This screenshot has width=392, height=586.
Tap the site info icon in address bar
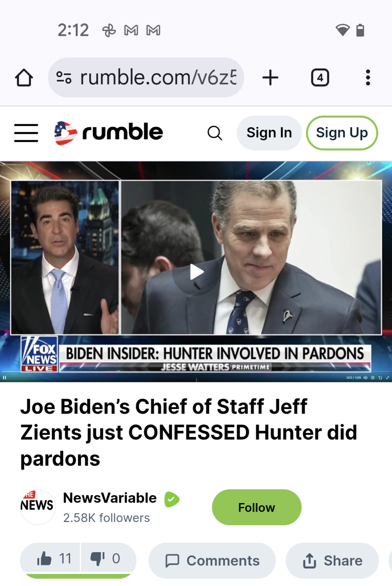[x=64, y=77]
